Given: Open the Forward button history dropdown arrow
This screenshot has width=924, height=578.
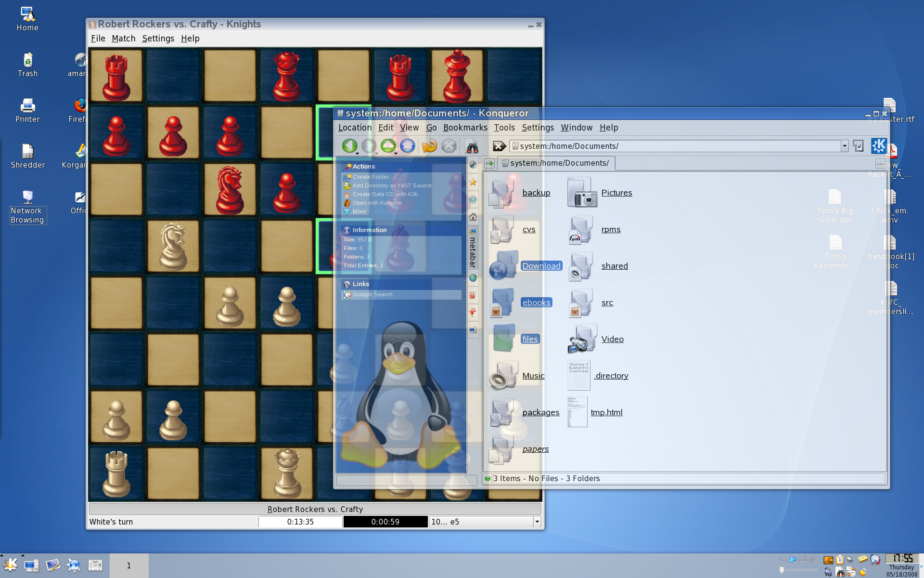Looking at the screenshot, I should pos(377,153).
